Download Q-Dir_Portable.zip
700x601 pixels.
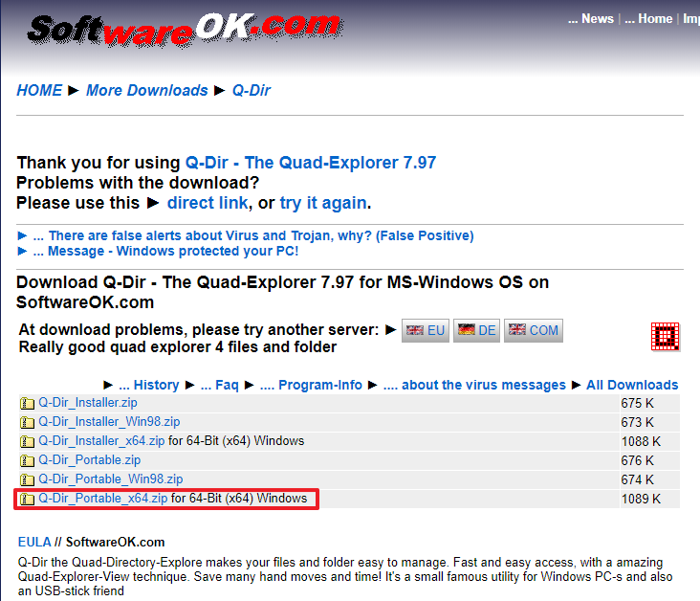point(89,460)
